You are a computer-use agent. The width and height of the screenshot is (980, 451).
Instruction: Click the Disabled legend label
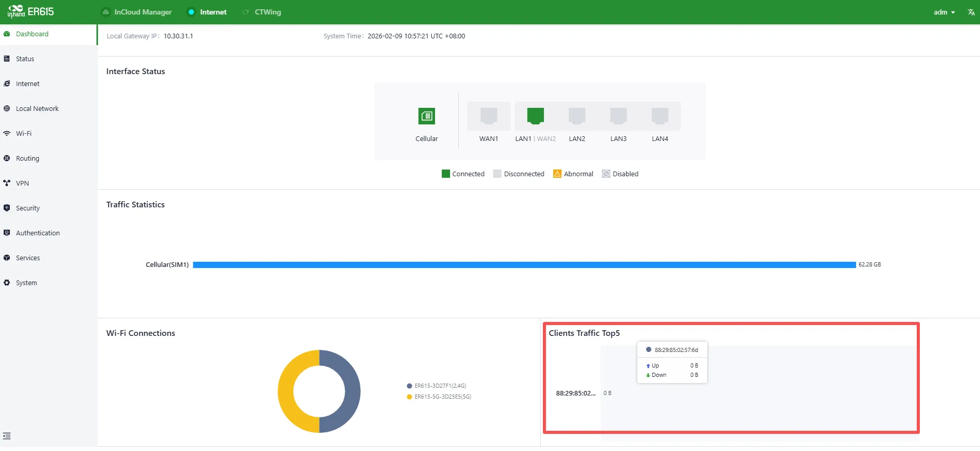[x=625, y=174]
